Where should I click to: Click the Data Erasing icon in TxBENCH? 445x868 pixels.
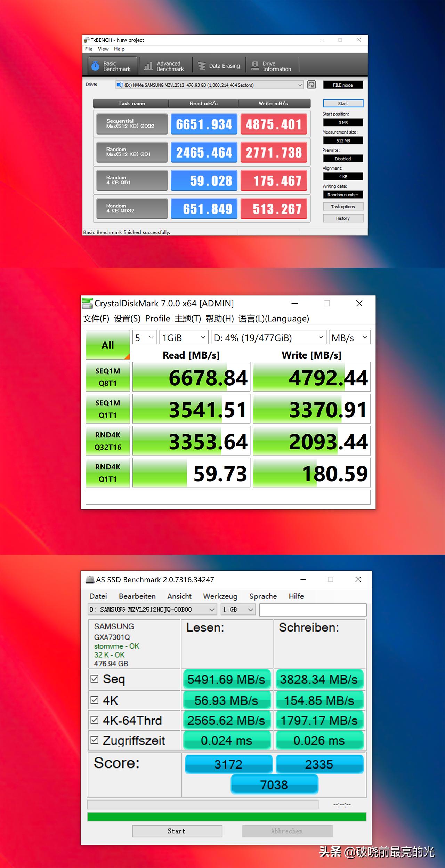(x=202, y=66)
